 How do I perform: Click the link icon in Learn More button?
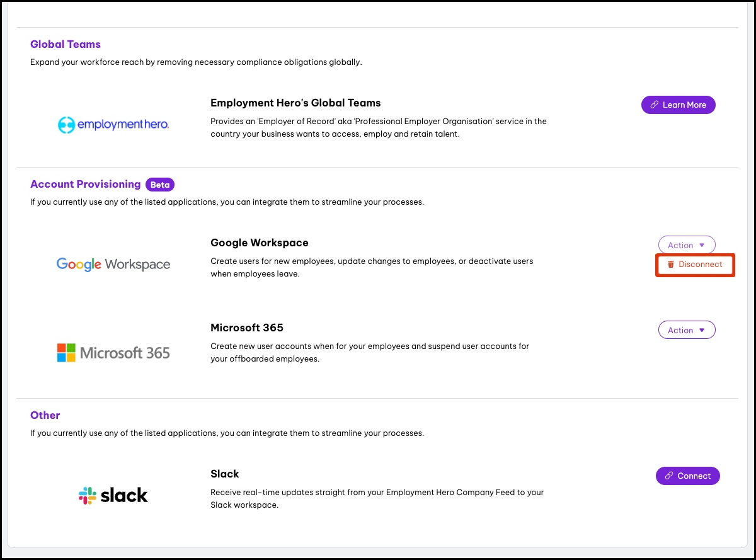coord(655,105)
